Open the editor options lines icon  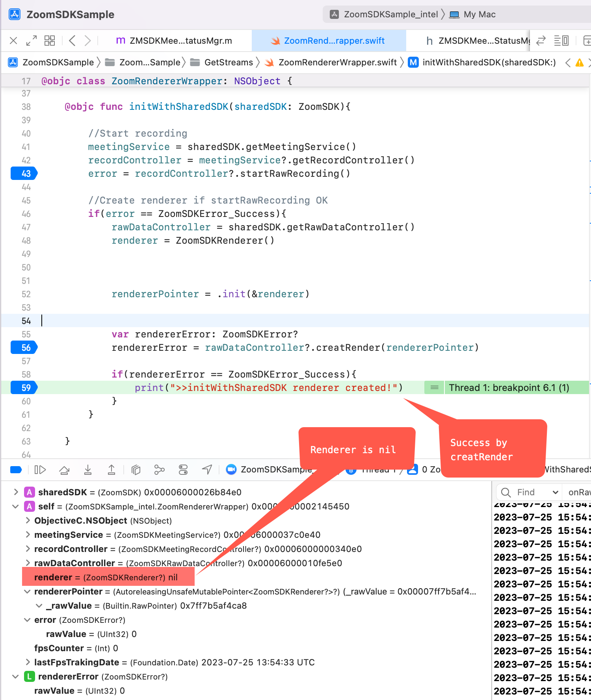point(561,41)
